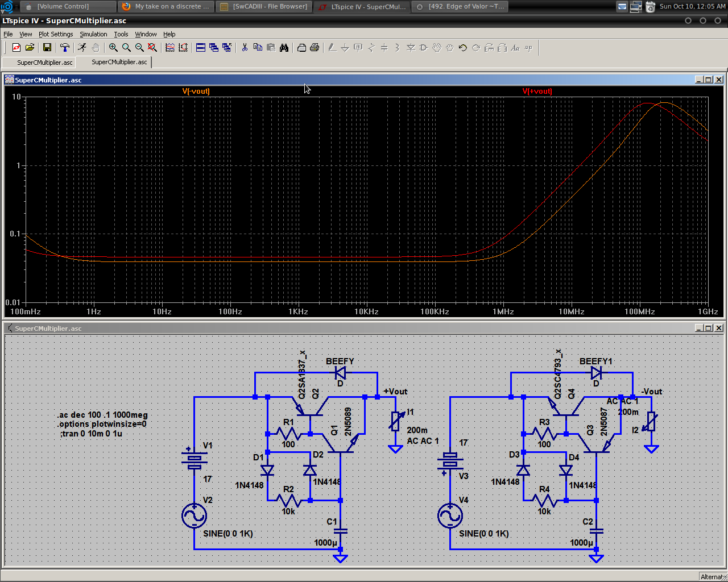Click the V2 SINE(0 0 1K) source label
Screen dimensions: 728x582
tap(228, 534)
